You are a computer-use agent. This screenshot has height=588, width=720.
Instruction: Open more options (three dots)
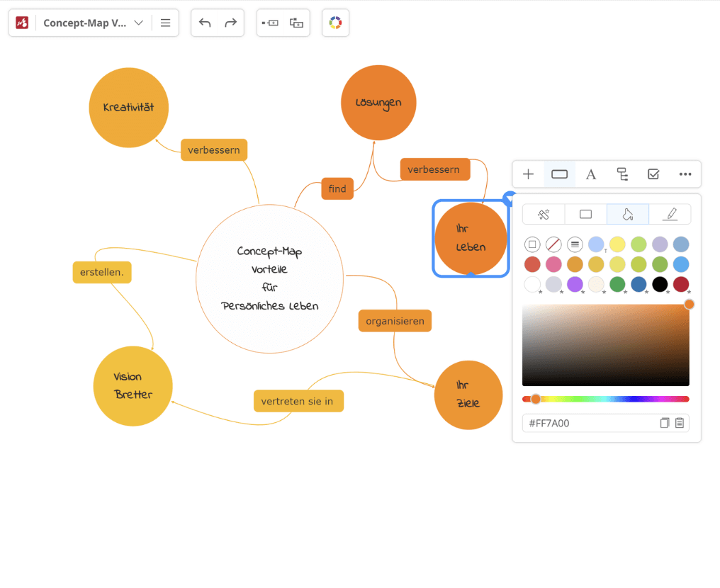click(685, 174)
